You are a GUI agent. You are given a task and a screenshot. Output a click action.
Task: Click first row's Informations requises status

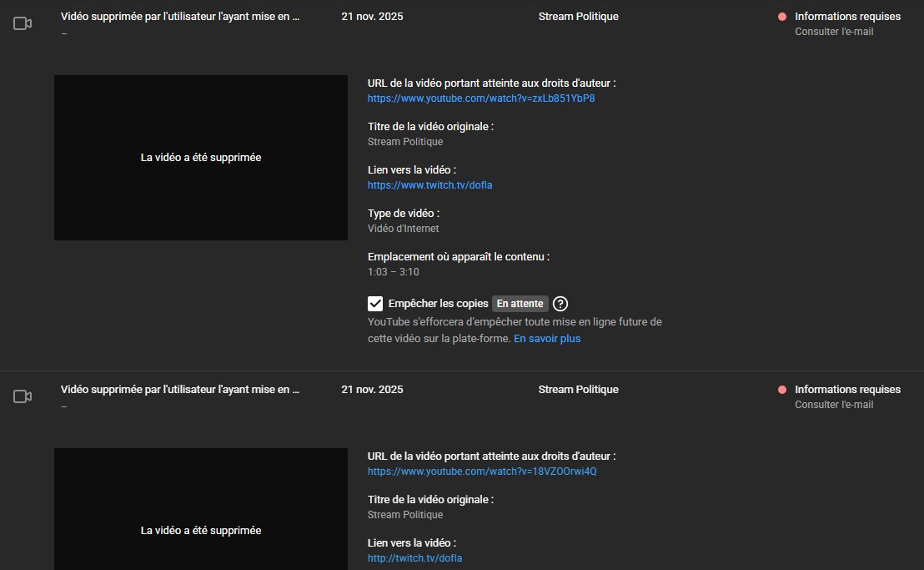(847, 17)
